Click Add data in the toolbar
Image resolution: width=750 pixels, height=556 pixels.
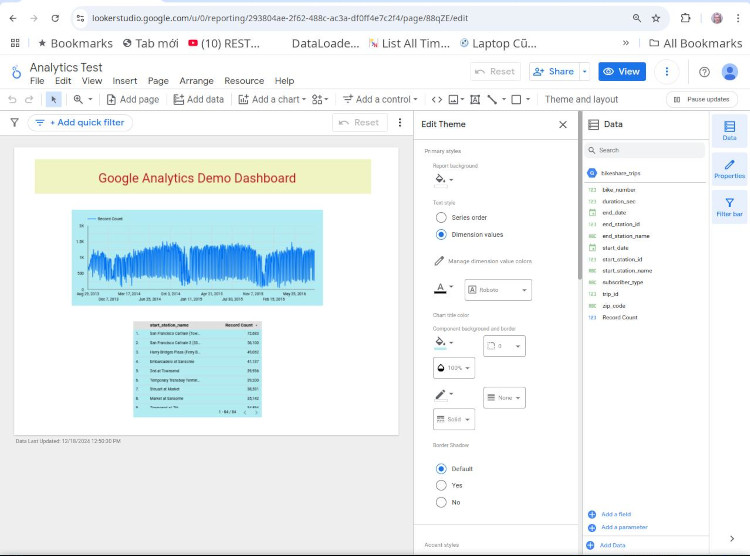[x=199, y=100]
